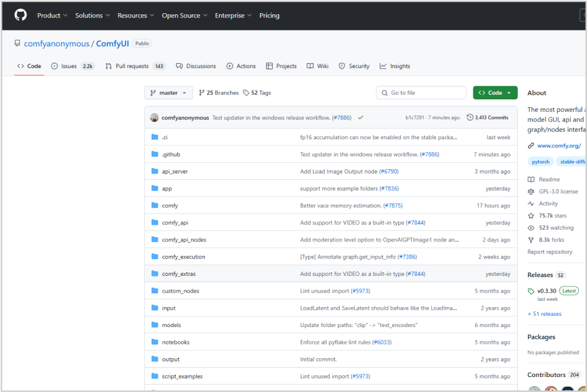Go to the Actions tab
The width and height of the screenshot is (587, 392).
pyautogui.click(x=241, y=66)
